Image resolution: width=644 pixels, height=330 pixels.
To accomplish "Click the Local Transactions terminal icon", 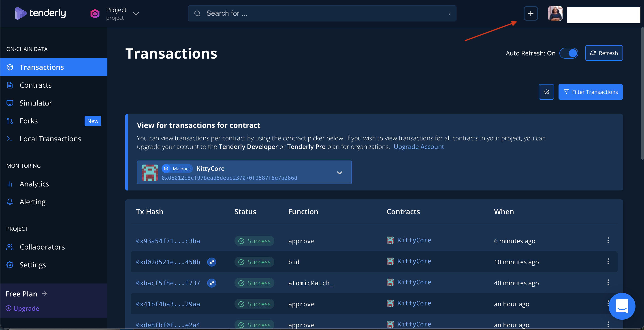I will pyautogui.click(x=10, y=139).
